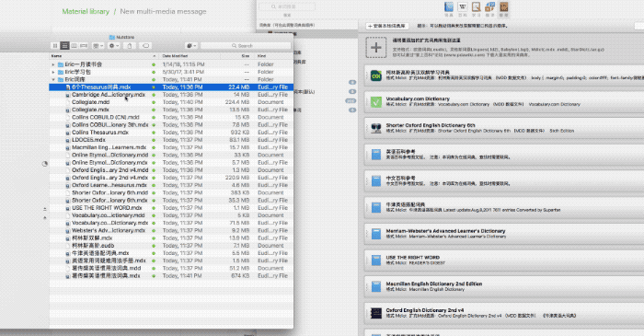Switch Finder to column view

click(x=75, y=46)
